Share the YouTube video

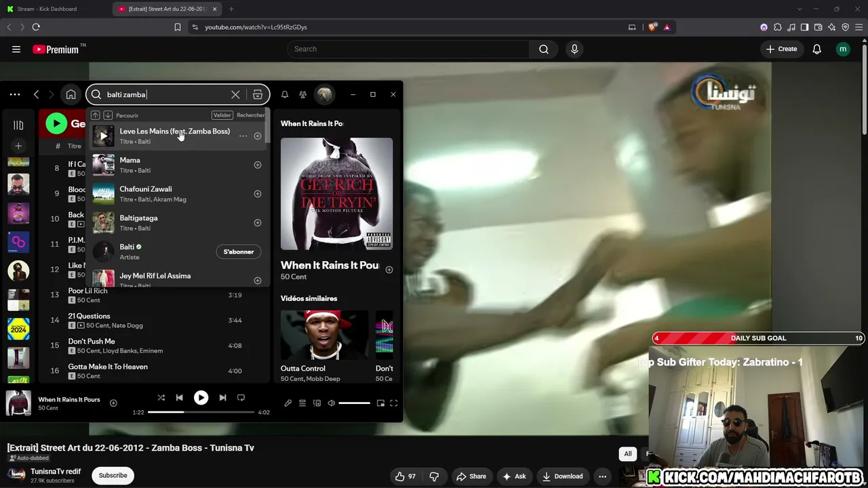pyautogui.click(x=471, y=476)
